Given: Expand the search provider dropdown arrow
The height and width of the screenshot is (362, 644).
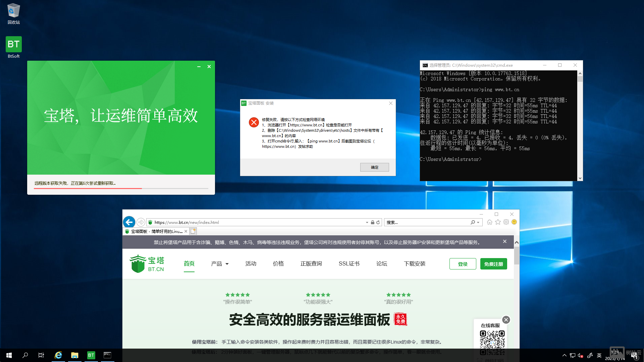Looking at the screenshot, I should tap(478, 223).
